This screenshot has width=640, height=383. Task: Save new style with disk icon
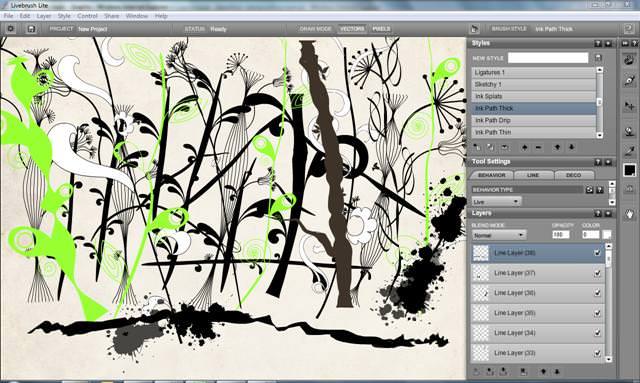pyautogui.click(x=598, y=58)
